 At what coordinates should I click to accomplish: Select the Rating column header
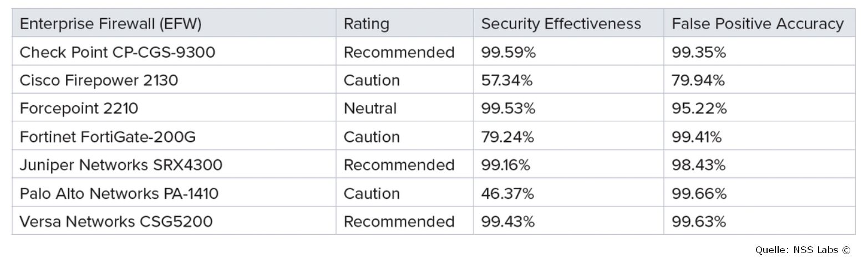pyautogui.click(x=367, y=24)
